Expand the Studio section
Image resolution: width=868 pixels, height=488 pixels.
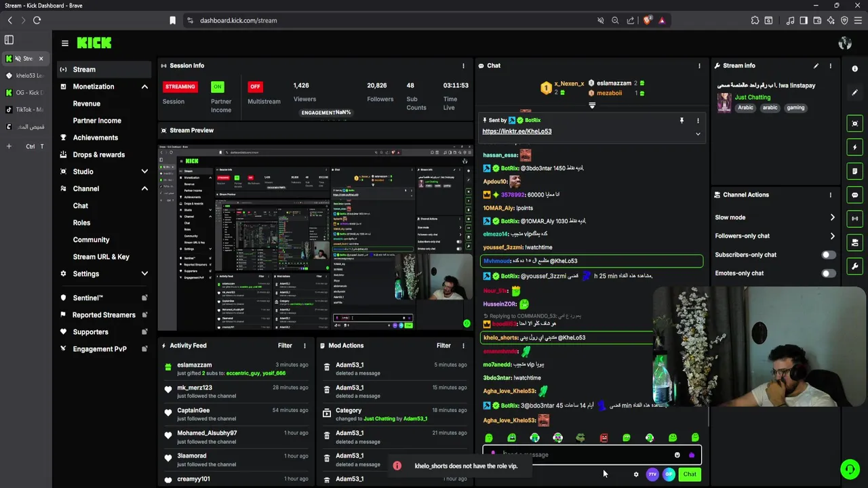(144, 171)
